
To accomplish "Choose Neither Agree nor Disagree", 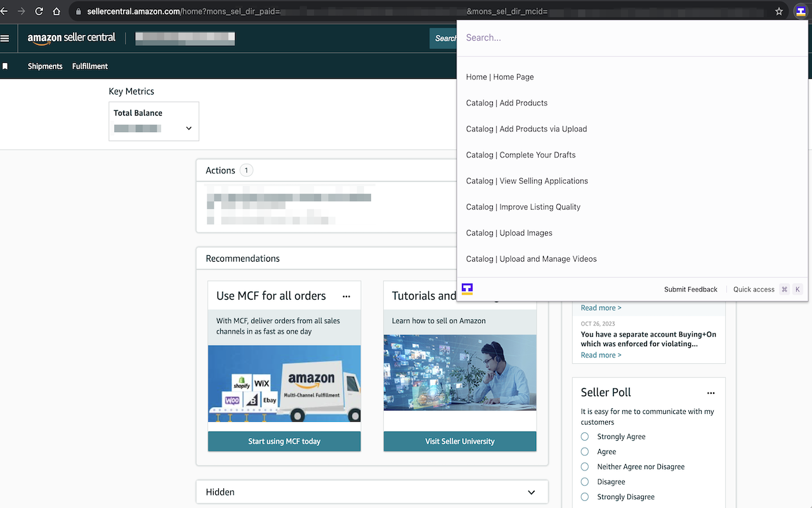I will tap(585, 467).
